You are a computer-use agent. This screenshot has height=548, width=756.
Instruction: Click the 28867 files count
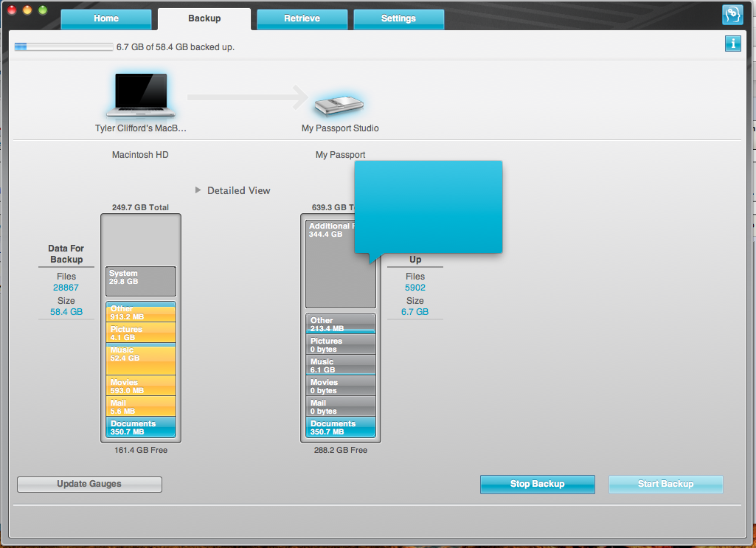66,288
